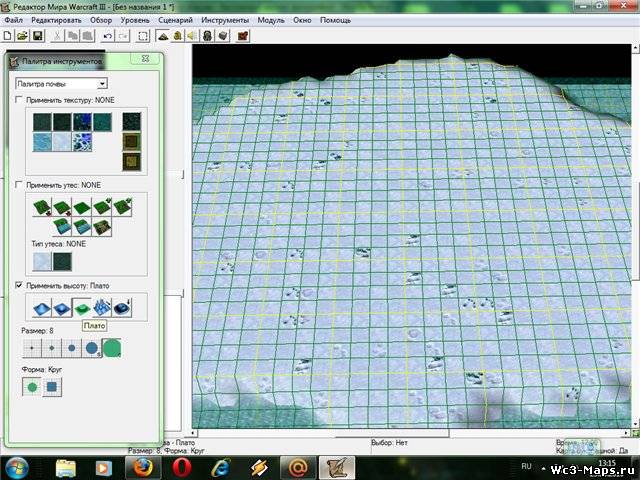Choose the Raise terrain height tool
640x480 pixels.
[40, 309]
